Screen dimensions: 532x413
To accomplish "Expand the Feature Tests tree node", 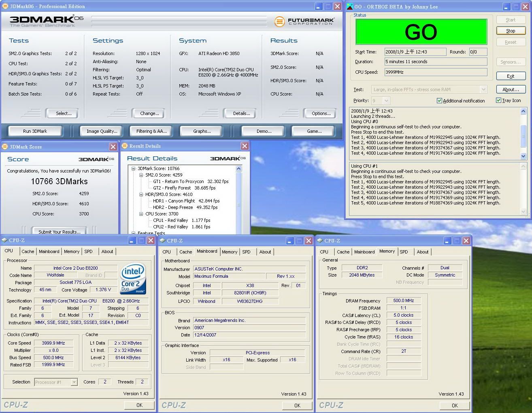I will point(133,233).
